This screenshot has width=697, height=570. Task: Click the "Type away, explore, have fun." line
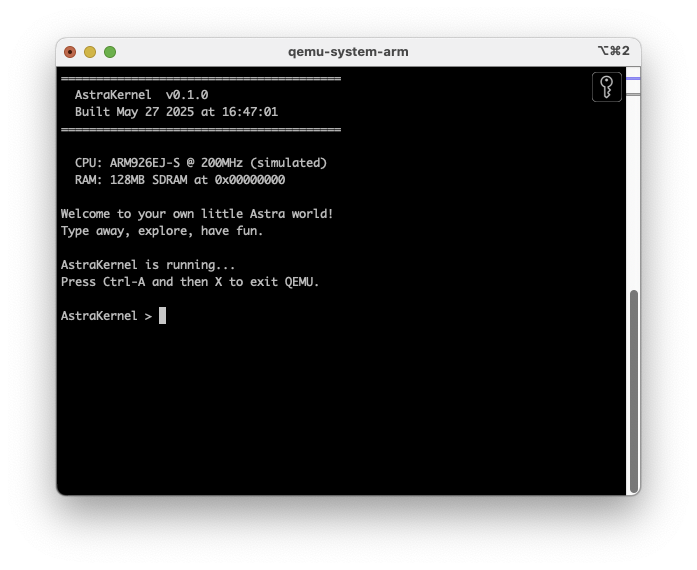162,231
